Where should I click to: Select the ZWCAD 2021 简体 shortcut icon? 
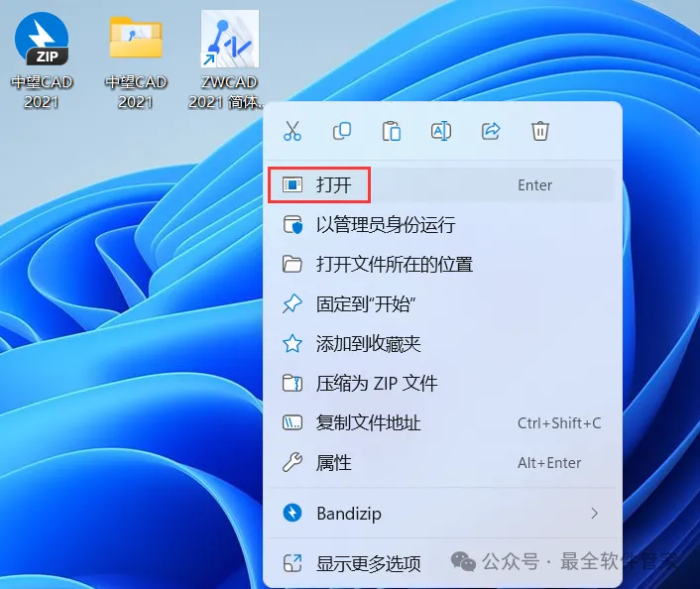point(230,39)
